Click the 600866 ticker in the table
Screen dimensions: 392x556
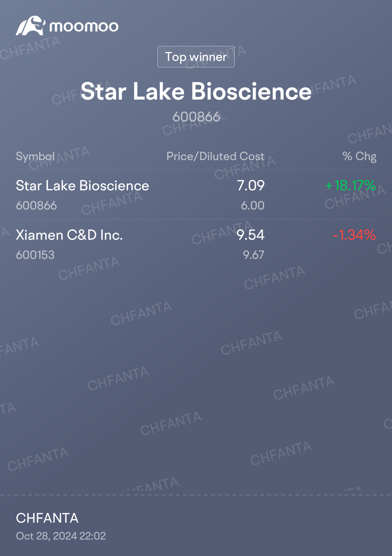(x=36, y=206)
